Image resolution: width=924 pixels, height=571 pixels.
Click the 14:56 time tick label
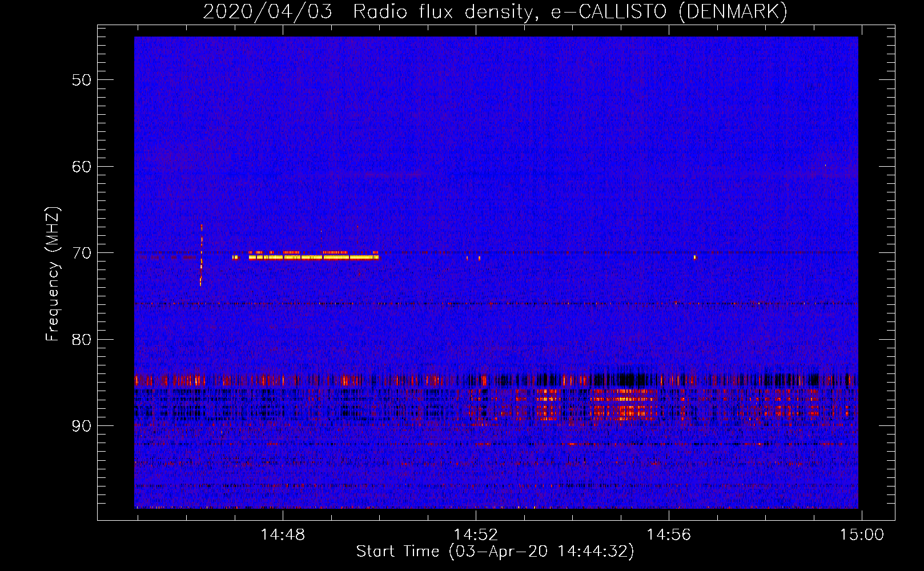coord(669,534)
